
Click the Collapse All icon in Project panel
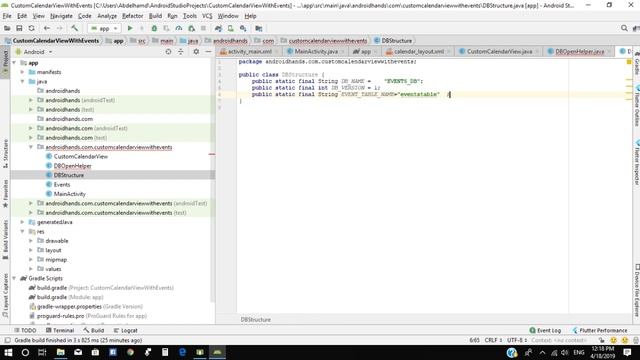tap(180, 52)
